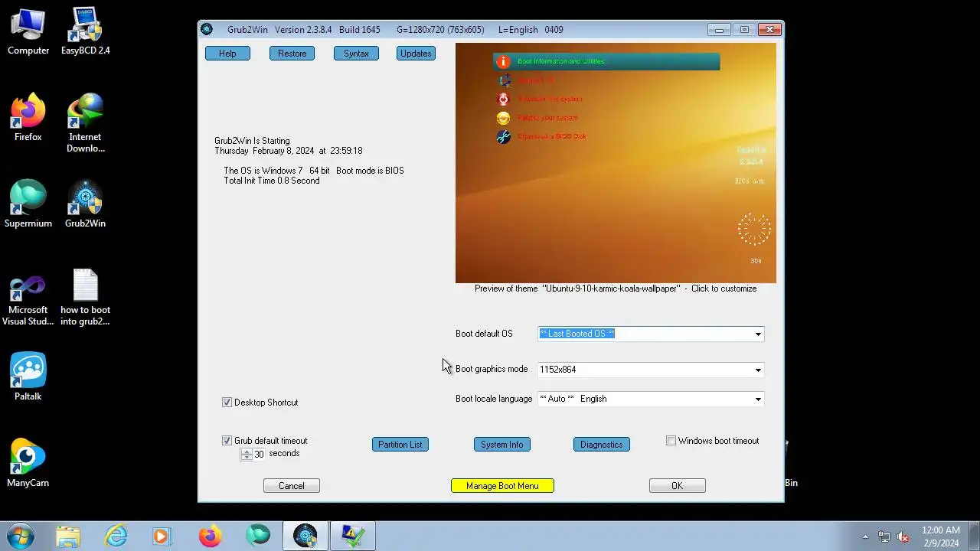The width and height of the screenshot is (980, 551).
Task: Expand the Boot graphics mode dropdown
Action: 758,370
